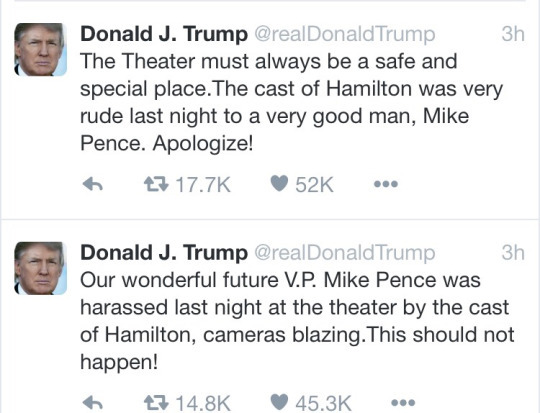Reply to the 'Theater must always be safe' tweet

(93, 185)
